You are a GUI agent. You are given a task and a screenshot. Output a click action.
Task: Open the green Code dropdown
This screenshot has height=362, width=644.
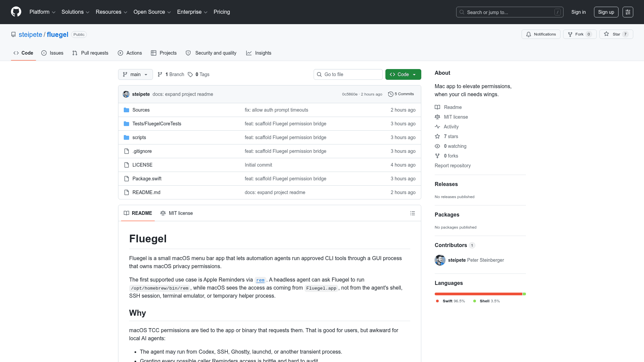click(403, 74)
